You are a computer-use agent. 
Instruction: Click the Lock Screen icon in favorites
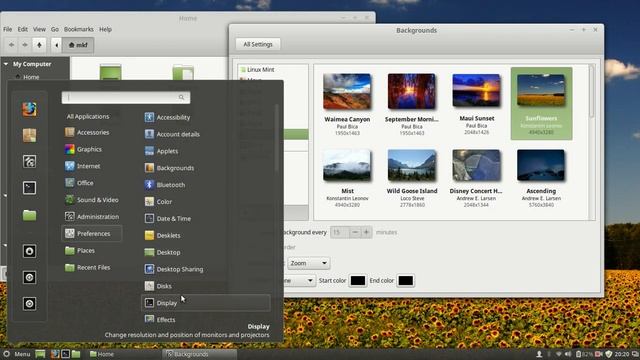pos(29,251)
